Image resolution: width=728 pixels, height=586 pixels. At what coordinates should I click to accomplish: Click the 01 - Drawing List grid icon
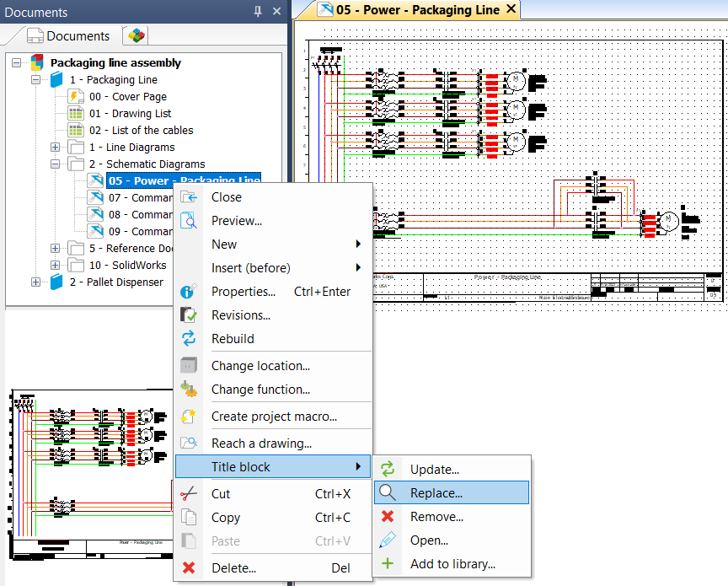pos(77,114)
